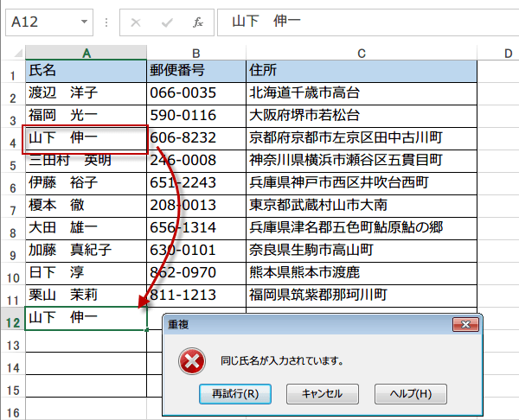Click cell 大田 雄一
The height and width of the screenshot is (420, 519).
(x=86, y=228)
